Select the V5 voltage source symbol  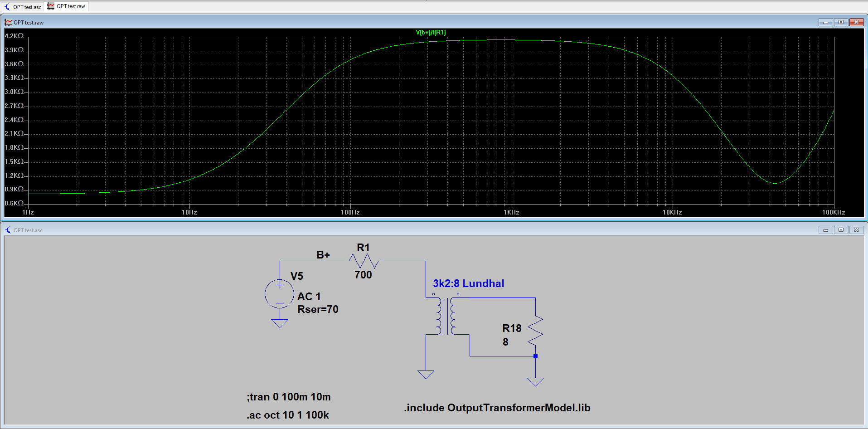pos(280,294)
